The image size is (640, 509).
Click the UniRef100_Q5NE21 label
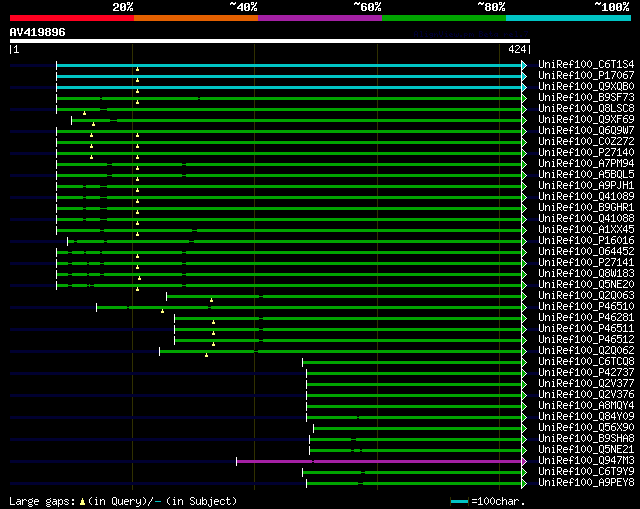[586, 450]
